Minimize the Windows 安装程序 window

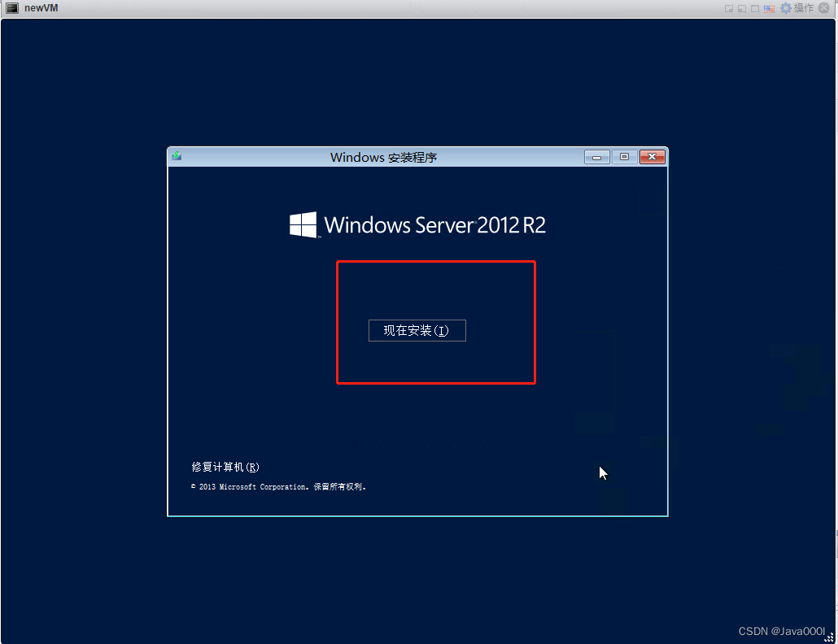(597, 157)
